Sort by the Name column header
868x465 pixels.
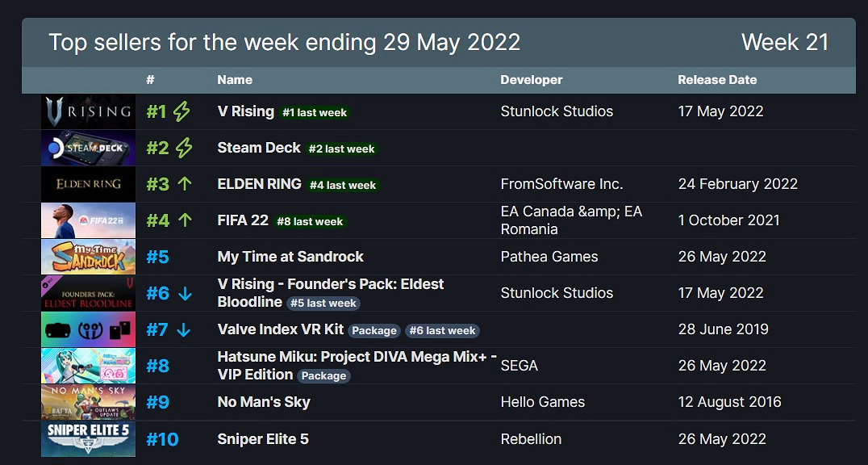point(235,80)
